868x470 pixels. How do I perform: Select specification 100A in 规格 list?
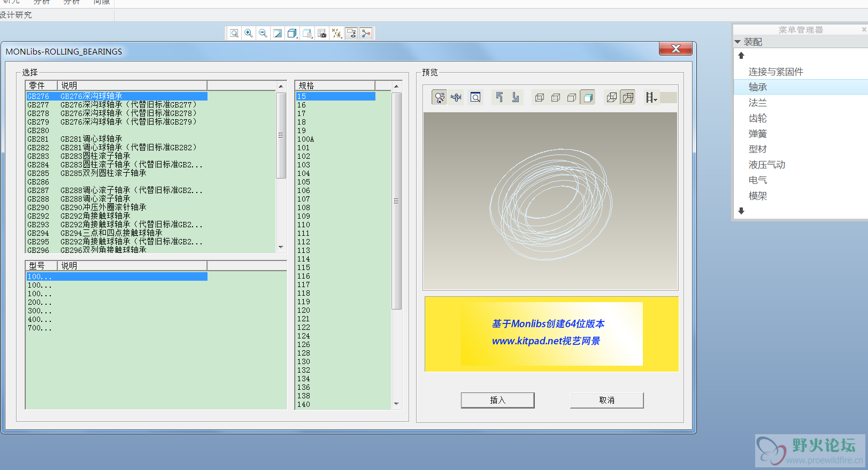(x=335, y=139)
